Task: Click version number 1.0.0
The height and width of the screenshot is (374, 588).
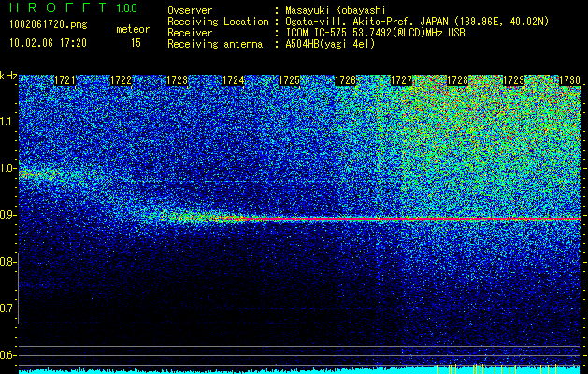Action: 127,8
